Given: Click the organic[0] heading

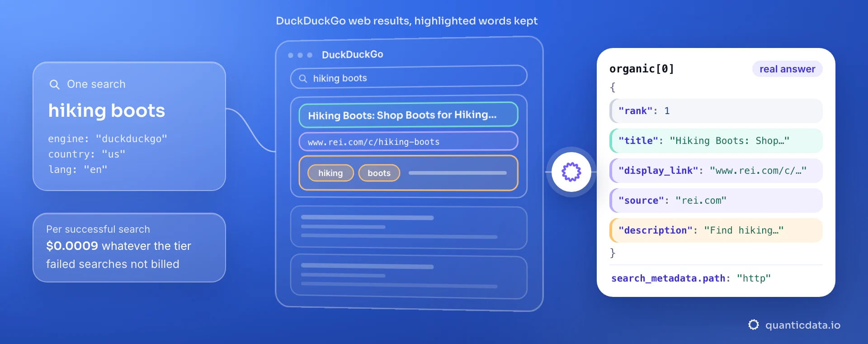Looking at the screenshot, I should 642,69.
